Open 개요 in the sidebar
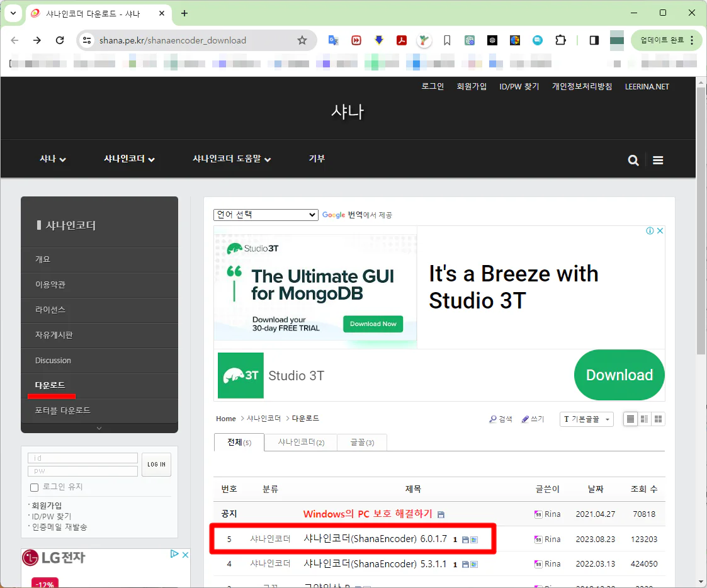This screenshot has height=588, width=707. click(99, 259)
